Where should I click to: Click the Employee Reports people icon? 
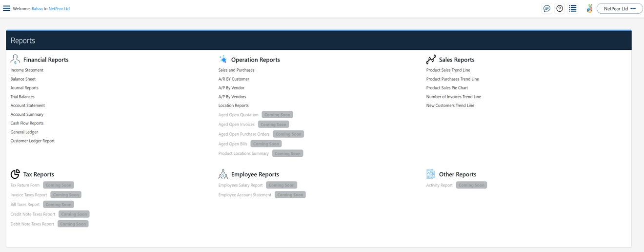[223, 174]
